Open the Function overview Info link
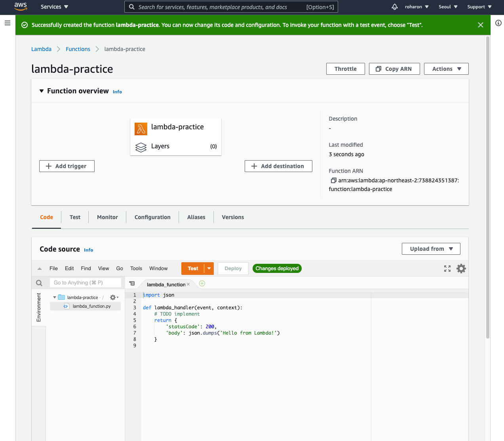 point(117,92)
